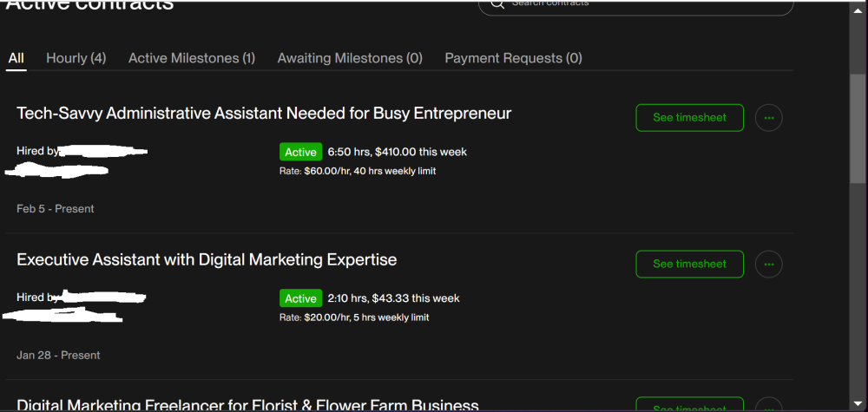Open the ellipsis menu beside the Florist contract

point(769,406)
